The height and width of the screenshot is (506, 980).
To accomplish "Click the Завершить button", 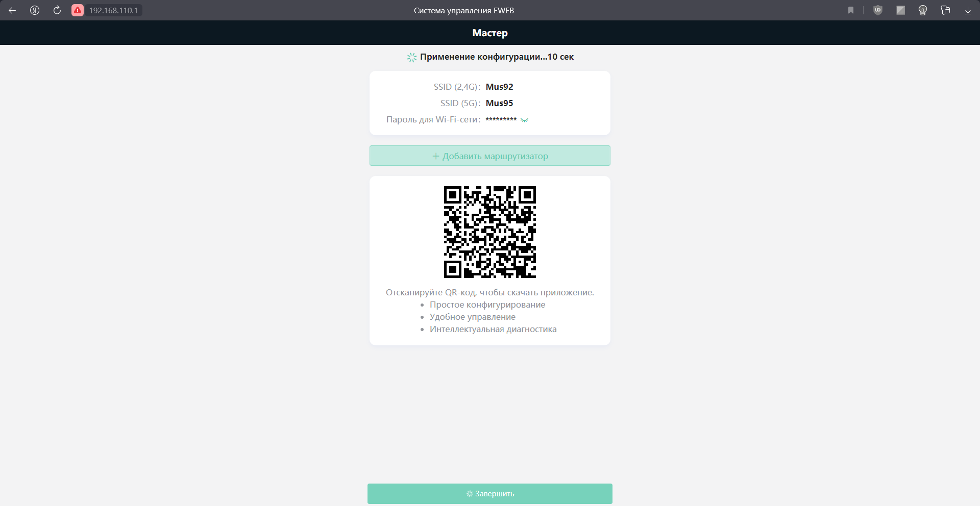I will point(490,494).
